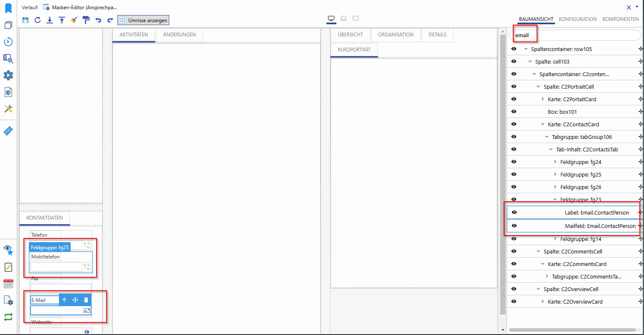The width and height of the screenshot is (644, 335).
Task: Click the gear settings icon in the left sidebar
Action: point(8,75)
